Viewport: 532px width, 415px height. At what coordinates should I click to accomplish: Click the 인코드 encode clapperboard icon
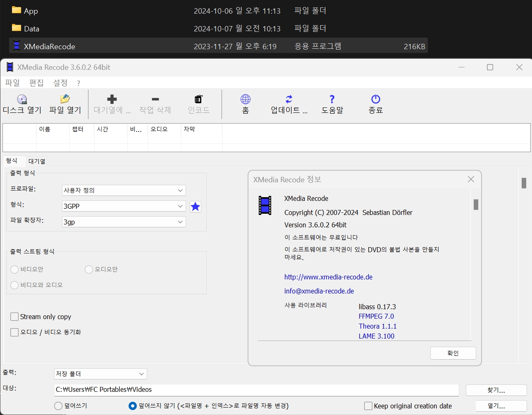click(x=198, y=99)
